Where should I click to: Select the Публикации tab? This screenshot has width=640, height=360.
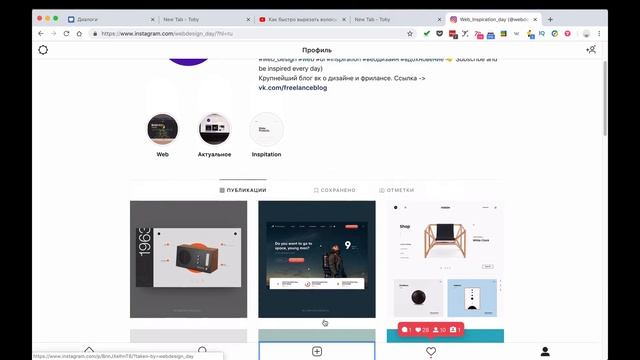tap(243, 190)
